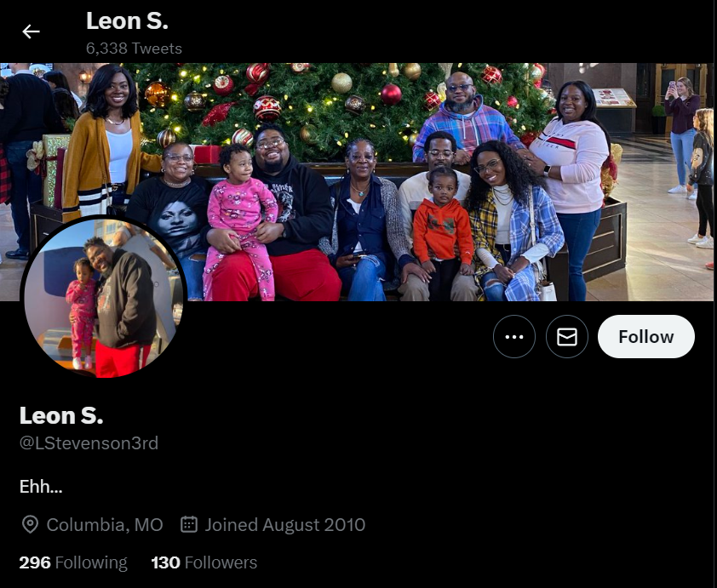Viewport: 717px width, 588px height.
Task: Click the Joined August 2010 text
Action: coord(285,524)
